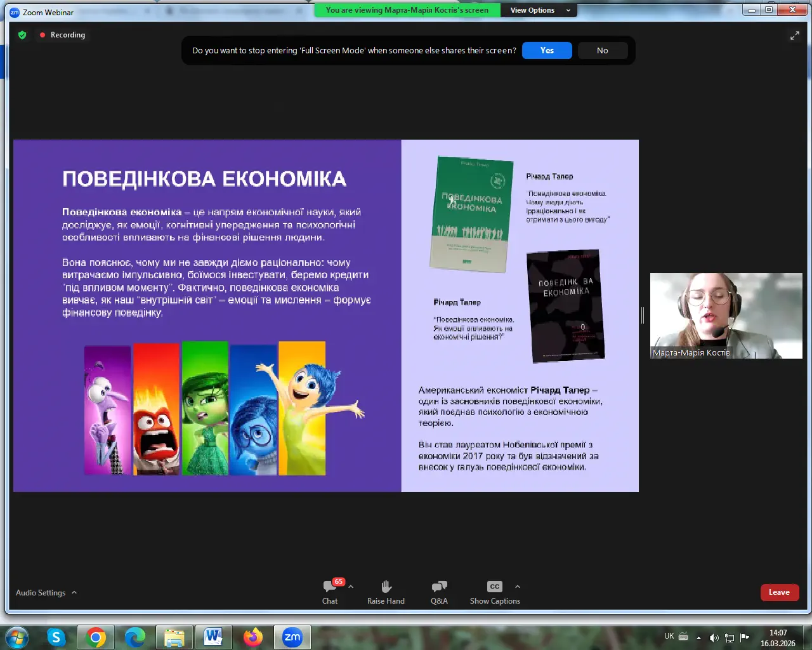
Task: Click the presenter's video thumbnail
Action: [726, 315]
